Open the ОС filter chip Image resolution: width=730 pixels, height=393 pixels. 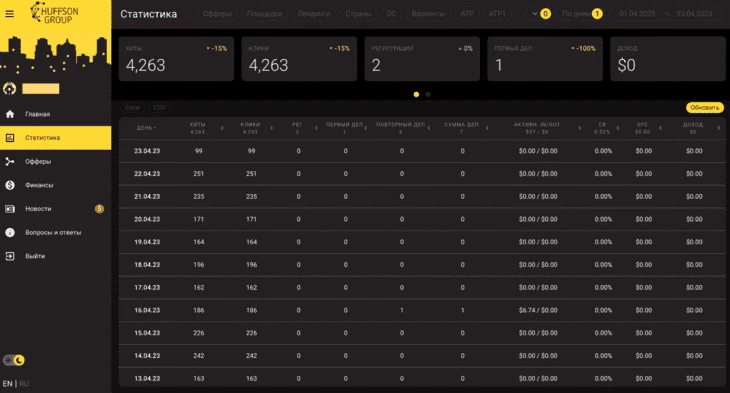(392, 14)
